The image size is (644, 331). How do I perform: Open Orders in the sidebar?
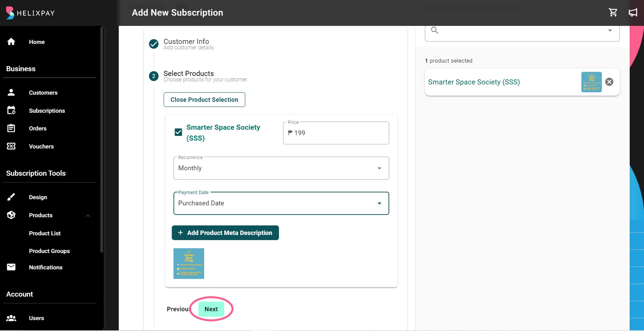38,129
